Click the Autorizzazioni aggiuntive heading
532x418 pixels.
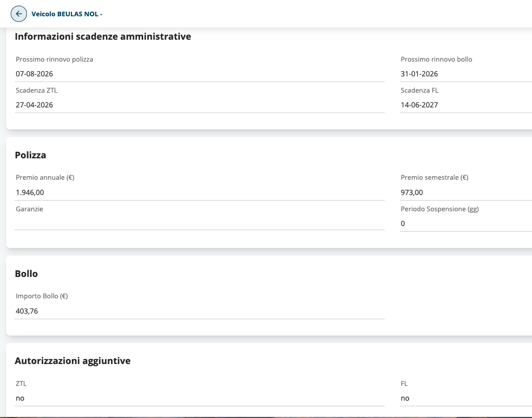coord(72,360)
